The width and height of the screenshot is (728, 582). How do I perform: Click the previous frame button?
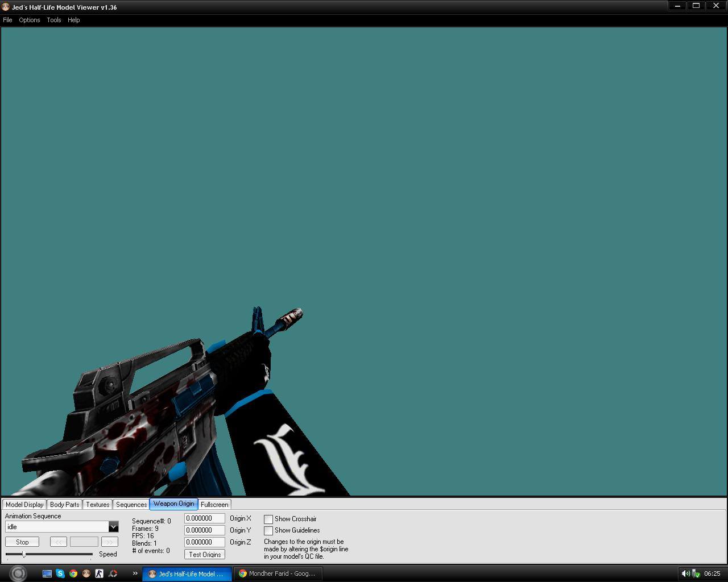coord(59,542)
